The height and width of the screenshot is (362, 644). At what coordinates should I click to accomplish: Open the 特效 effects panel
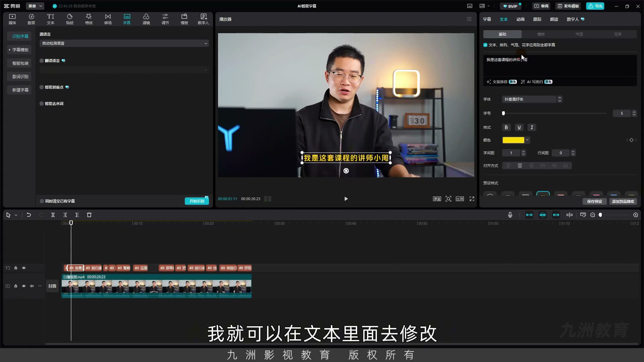[89, 19]
